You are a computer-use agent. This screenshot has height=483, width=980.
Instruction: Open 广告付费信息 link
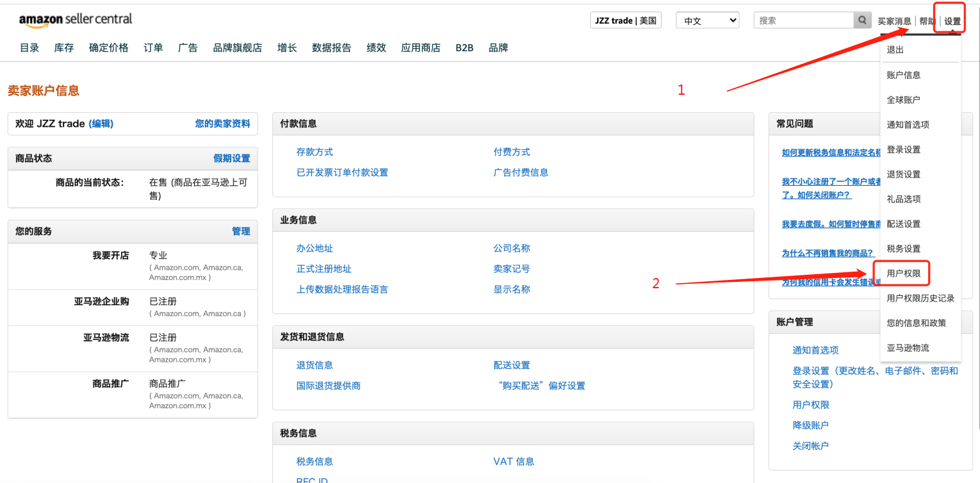(x=521, y=172)
